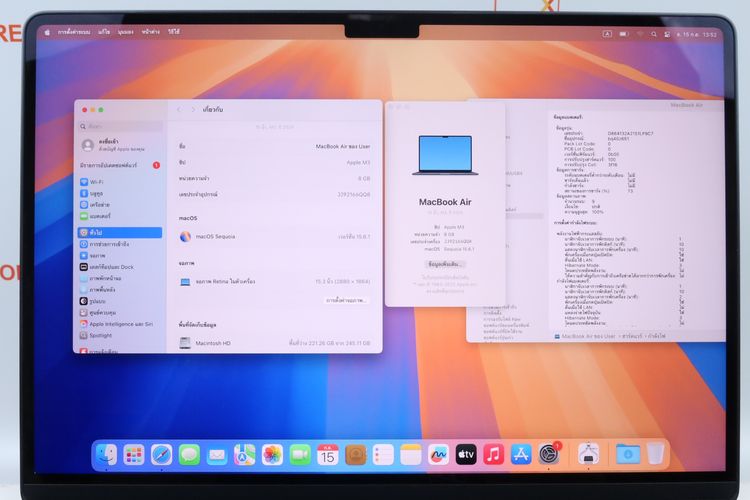Viewport: 750px width, 500px height.
Task: Click the display settings button under จอภาพ
Action: click(346, 300)
